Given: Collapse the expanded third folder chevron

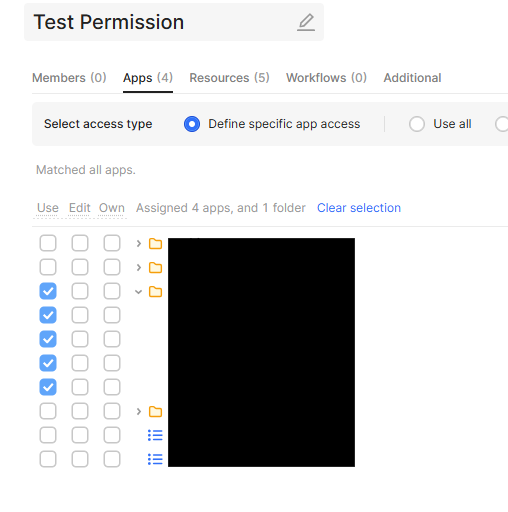Looking at the screenshot, I should pos(139,292).
